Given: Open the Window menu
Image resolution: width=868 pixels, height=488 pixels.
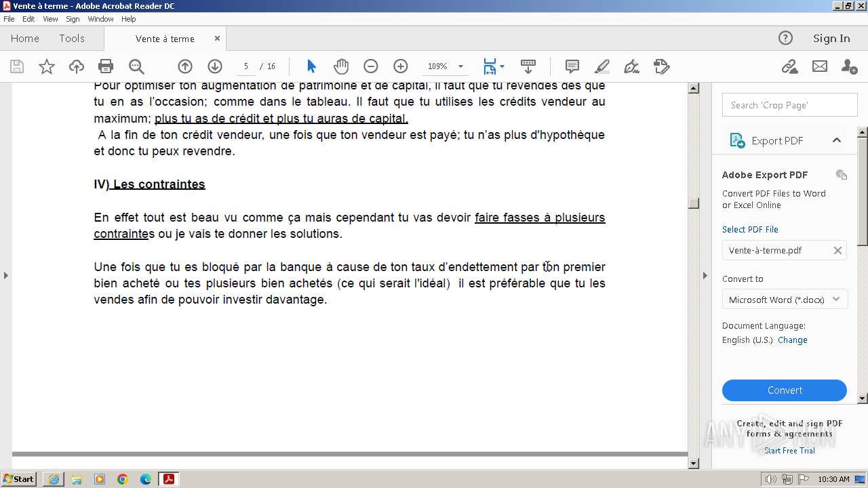Looking at the screenshot, I should pos(100,19).
